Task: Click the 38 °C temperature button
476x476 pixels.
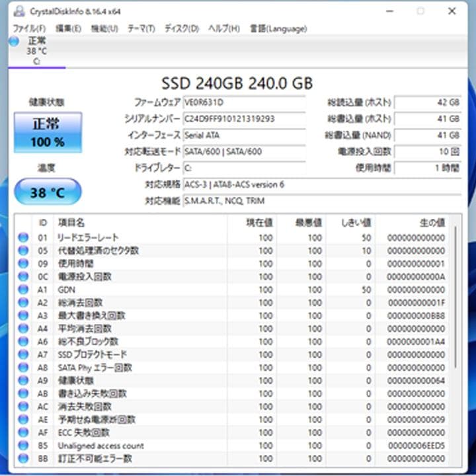Action: click(48, 192)
